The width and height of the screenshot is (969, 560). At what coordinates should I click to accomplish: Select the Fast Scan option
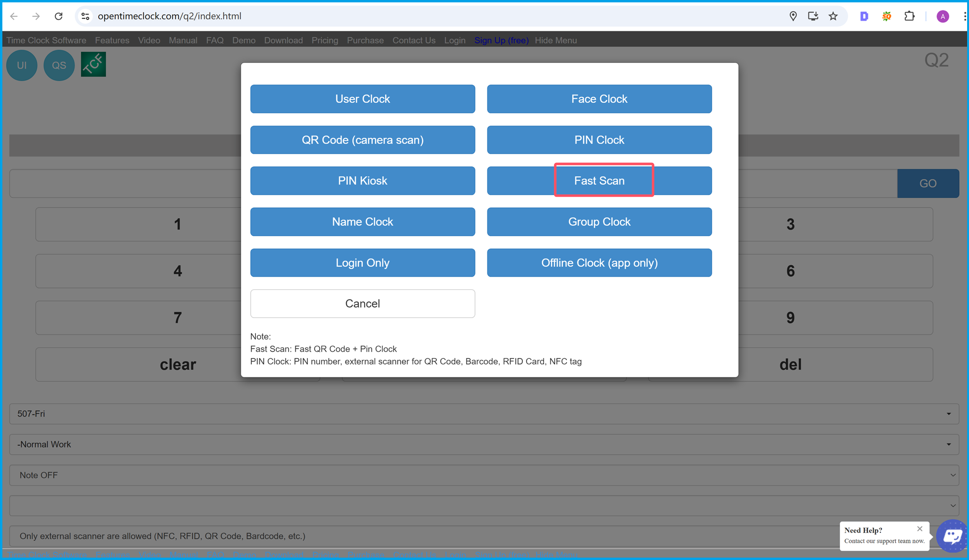pos(599,180)
